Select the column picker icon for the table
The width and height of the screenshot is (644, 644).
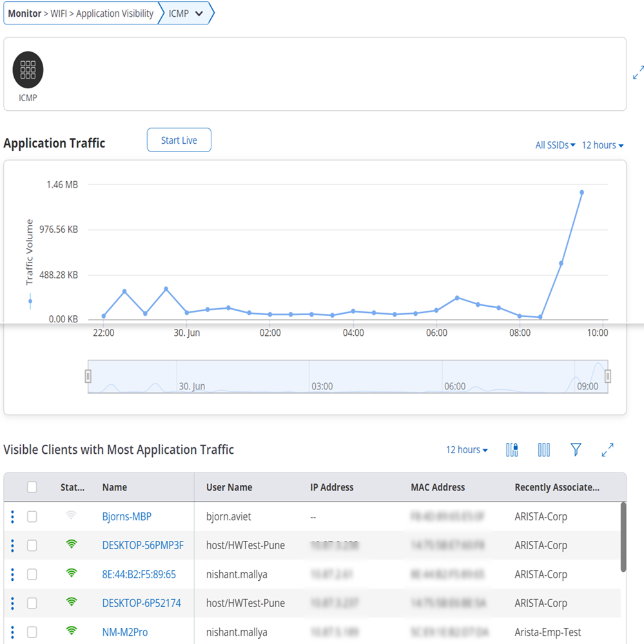click(x=543, y=450)
